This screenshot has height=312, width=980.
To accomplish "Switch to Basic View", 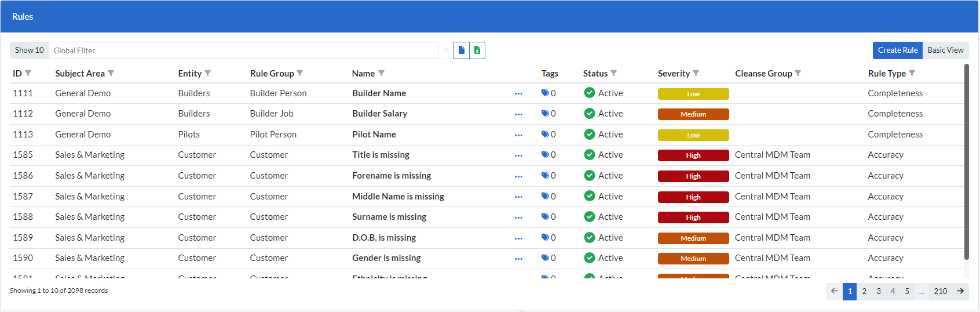I will (x=945, y=50).
